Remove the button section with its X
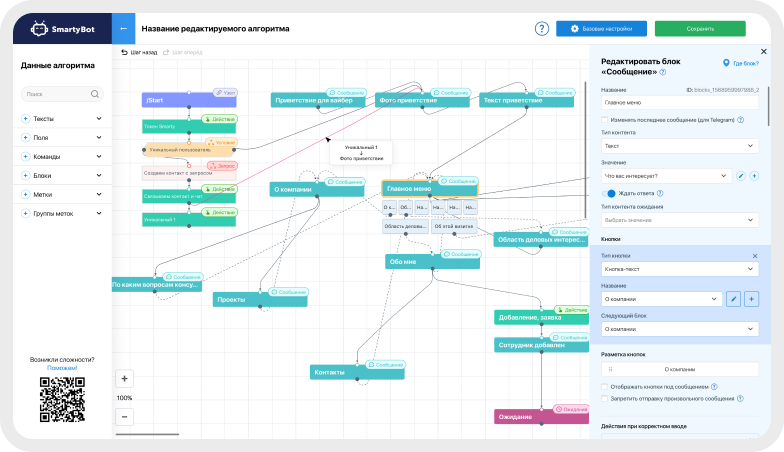 click(x=755, y=256)
